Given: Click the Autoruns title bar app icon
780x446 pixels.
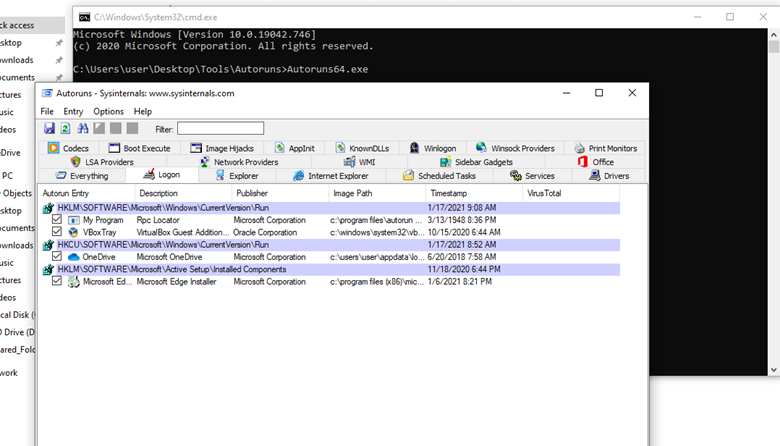Looking at the screenshot, I should point(47,93).
